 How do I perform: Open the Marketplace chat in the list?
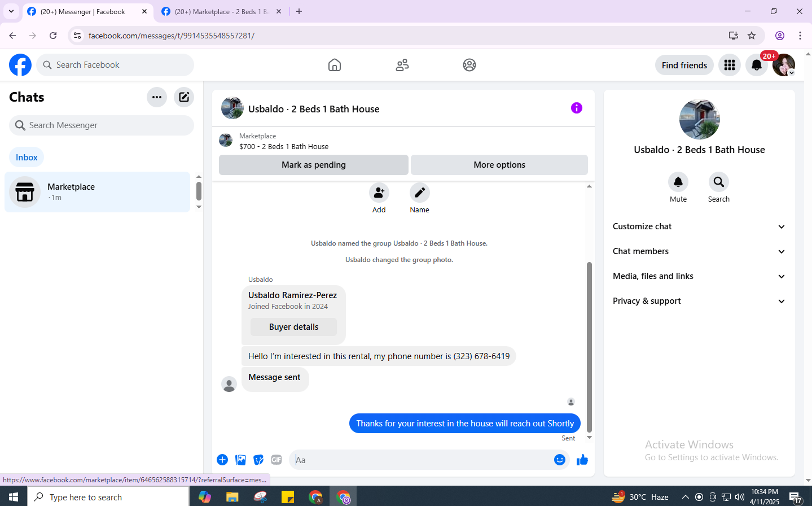click(x=98, y=192)
